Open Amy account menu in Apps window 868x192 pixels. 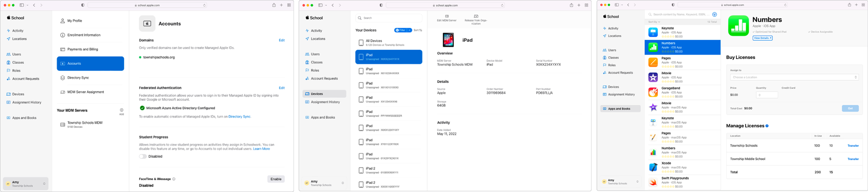(x=620, y=182)
